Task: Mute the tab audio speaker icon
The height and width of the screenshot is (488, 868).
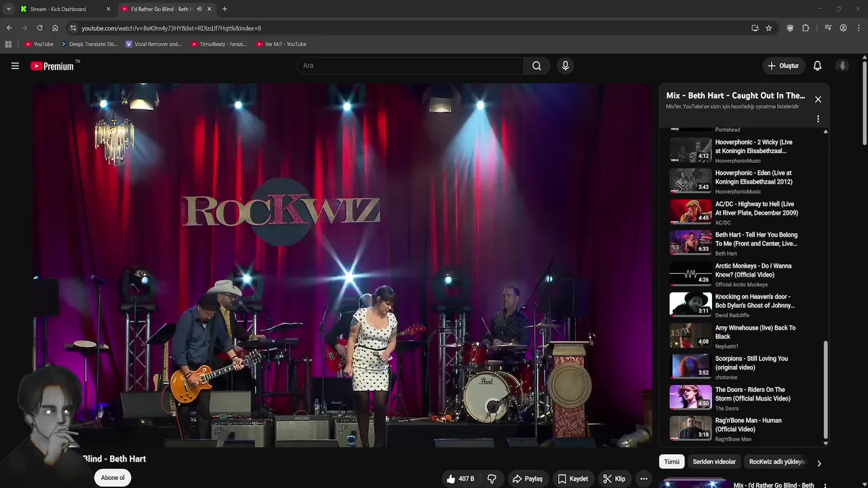Action: point(199,9)
